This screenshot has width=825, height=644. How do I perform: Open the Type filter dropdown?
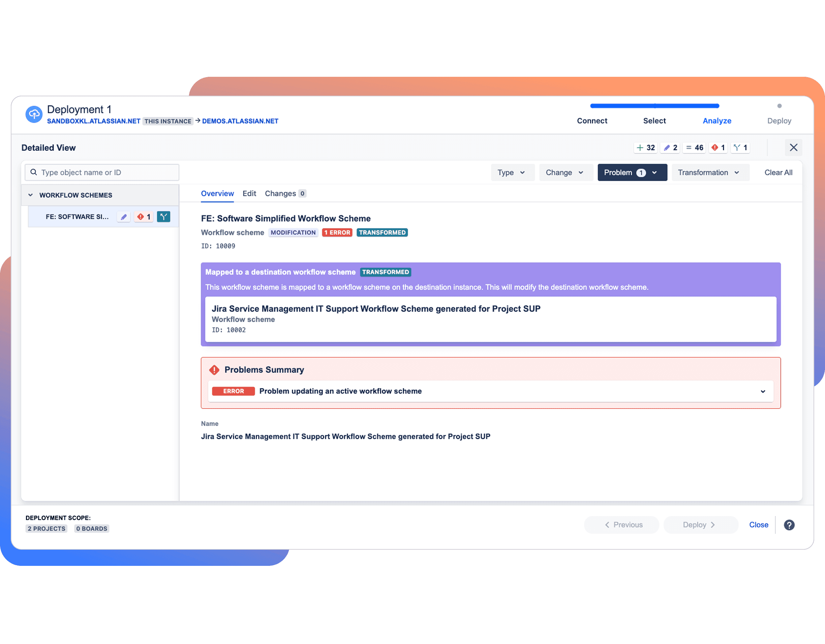(512, 172)
